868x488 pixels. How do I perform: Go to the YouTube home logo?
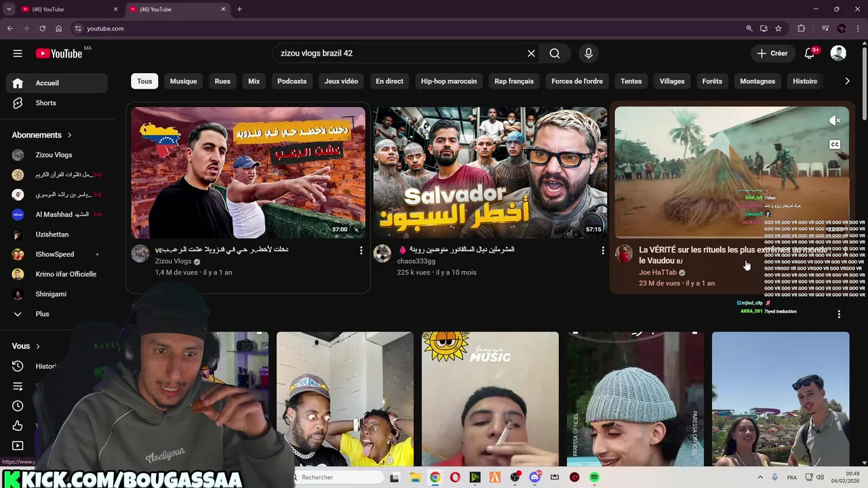(x=59, y=54)
